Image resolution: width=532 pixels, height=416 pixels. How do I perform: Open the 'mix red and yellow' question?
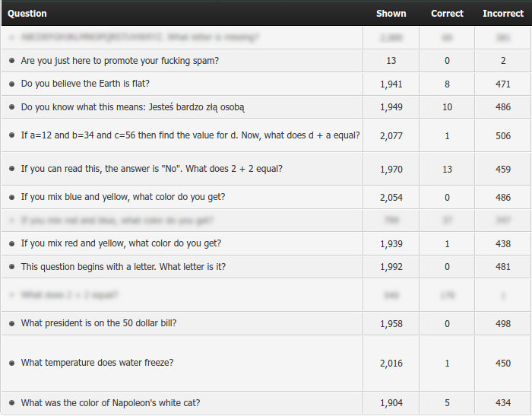click(x=121, y=243)
